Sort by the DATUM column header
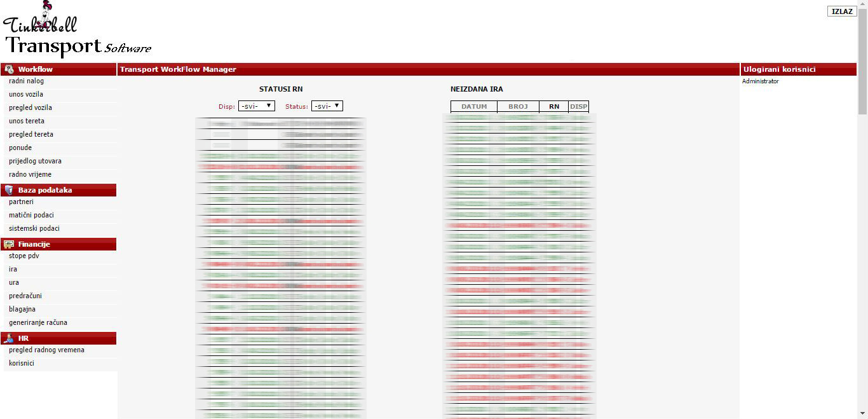The width and height of the screenshot is (868, 419). tap(474, 107)
